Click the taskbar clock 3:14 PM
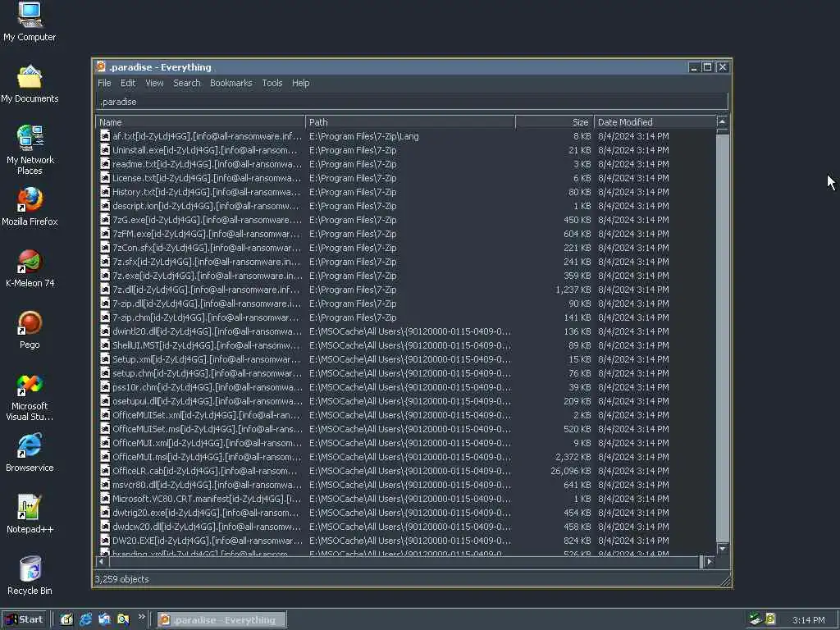The width and height of the screenshot is (840, 630). click(x=808, y=620)
